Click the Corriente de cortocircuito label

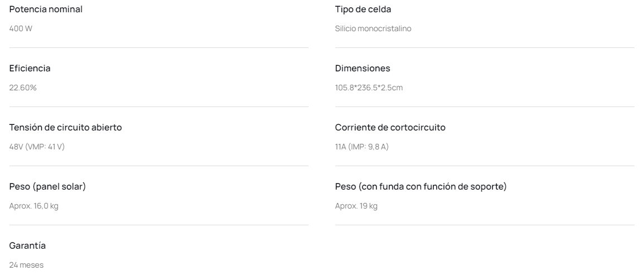click(x=390, y=127)
